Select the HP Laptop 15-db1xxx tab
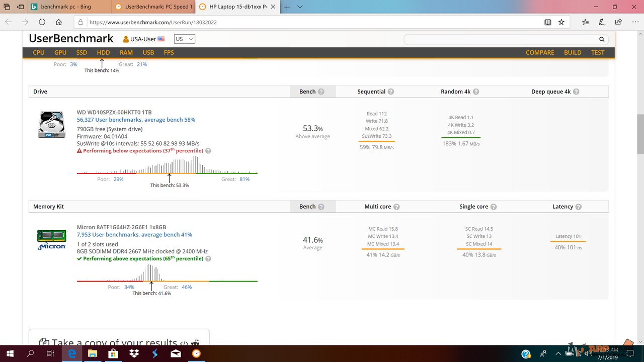 tap(237, 7)
